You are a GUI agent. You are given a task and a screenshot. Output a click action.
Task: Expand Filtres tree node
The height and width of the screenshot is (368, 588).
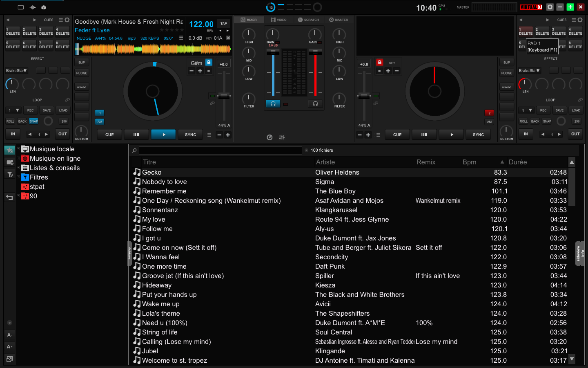[18, 177]
